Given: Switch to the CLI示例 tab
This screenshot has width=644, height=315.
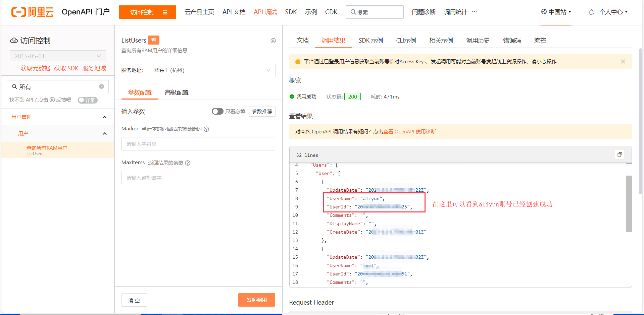Looking at the screenshot, I should (406, 41).
